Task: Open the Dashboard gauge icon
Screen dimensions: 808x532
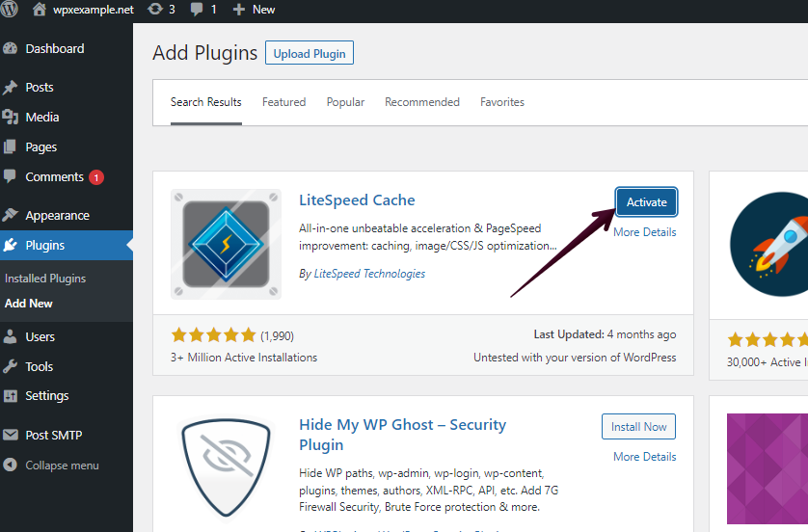Action: [x=11, y=48]
